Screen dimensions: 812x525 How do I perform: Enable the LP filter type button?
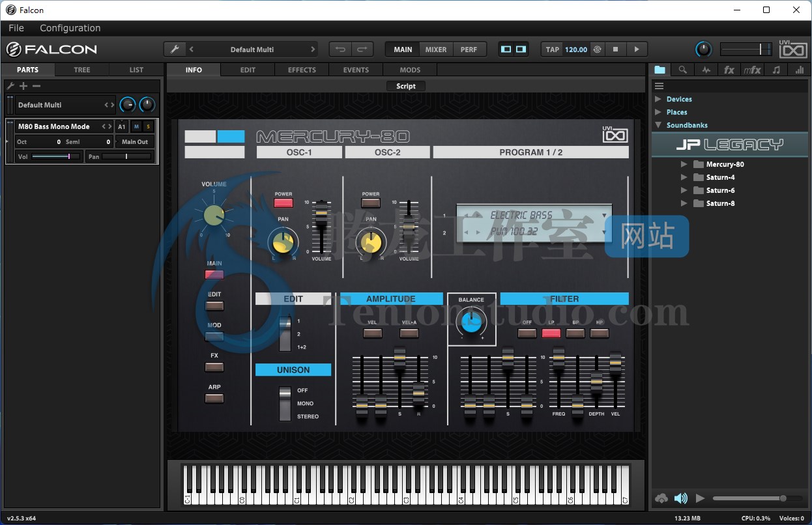(x=551, y=333)
